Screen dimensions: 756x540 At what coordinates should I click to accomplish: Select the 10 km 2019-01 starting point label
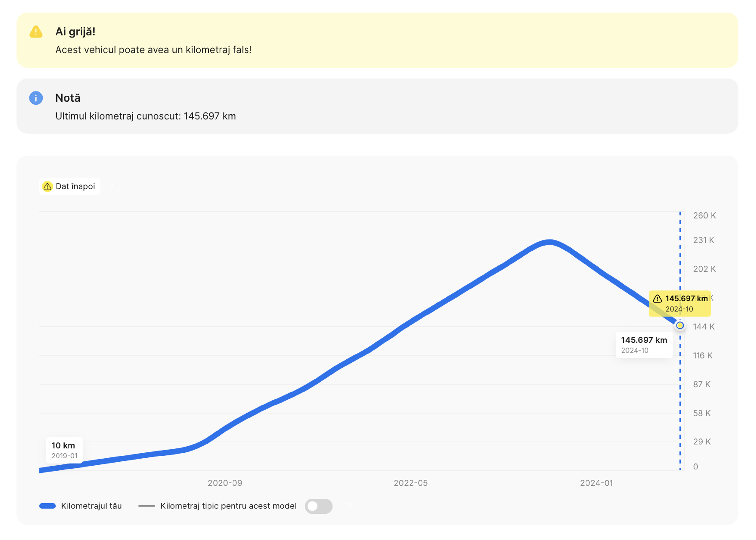[64, 450]
